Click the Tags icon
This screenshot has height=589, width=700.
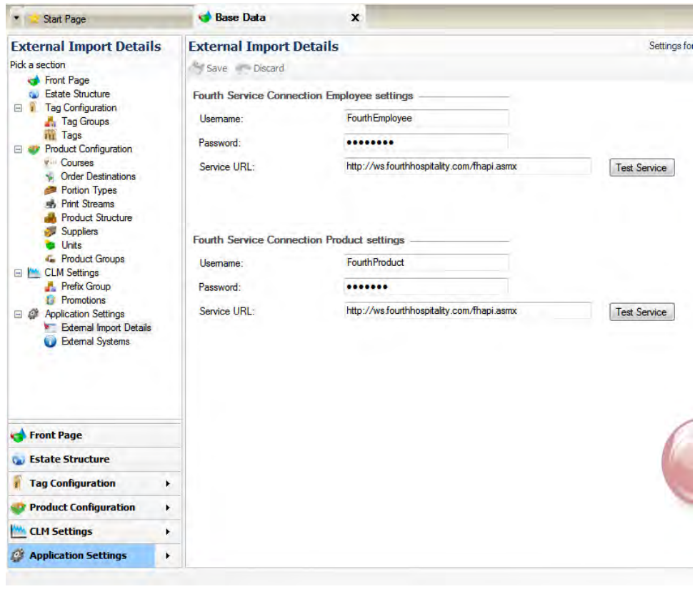point(50,135)
